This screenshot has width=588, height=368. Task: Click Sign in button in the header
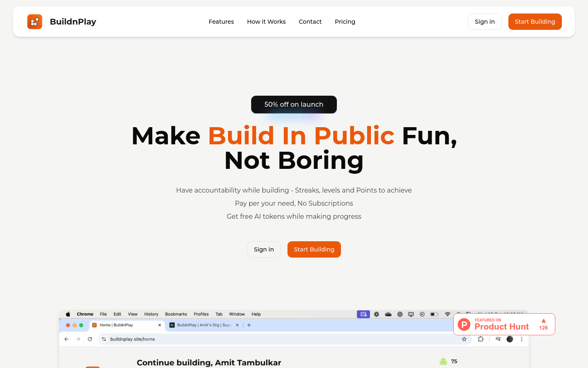point(485,22)
